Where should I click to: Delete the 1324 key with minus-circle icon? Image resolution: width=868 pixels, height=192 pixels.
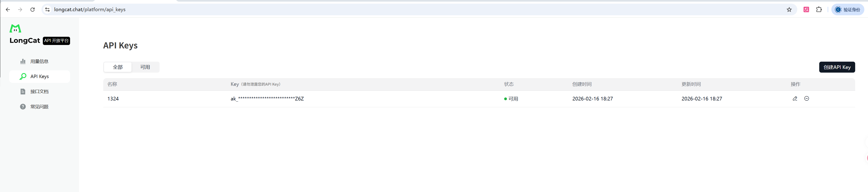807,99
